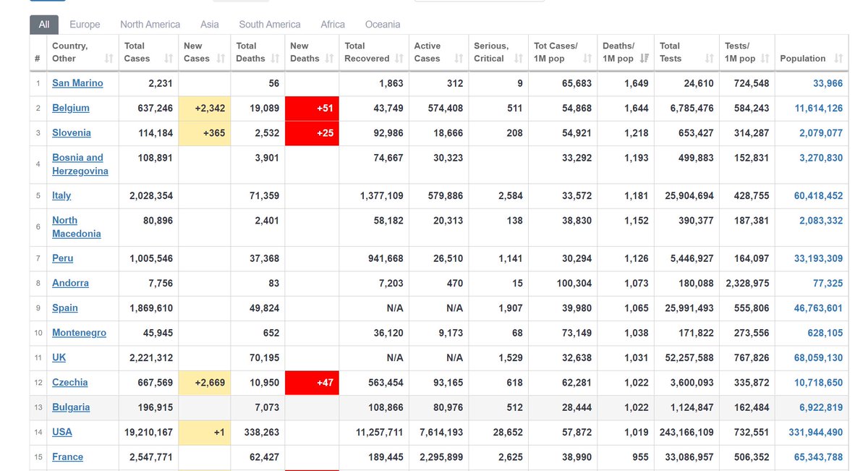Viewport: 868px width, 471px height.
Task: Click Andorra tests per million 2,328,975
Action: (746, 283)
